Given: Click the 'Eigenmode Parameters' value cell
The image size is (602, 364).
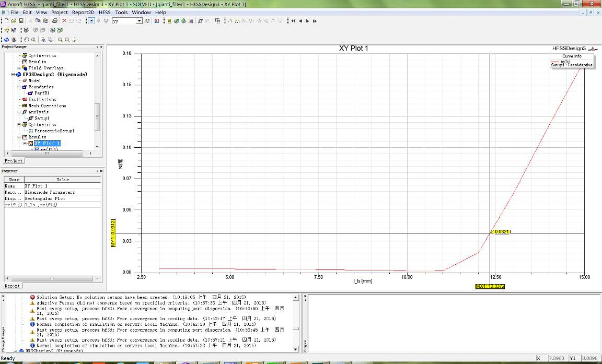Looking at the screenshot, I should click(x=63, y=193).
